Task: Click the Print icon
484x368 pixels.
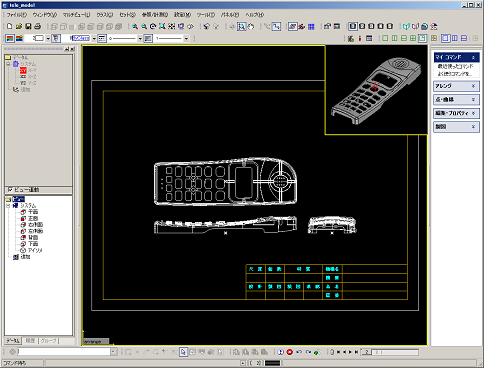Action: tap(38, 26)
